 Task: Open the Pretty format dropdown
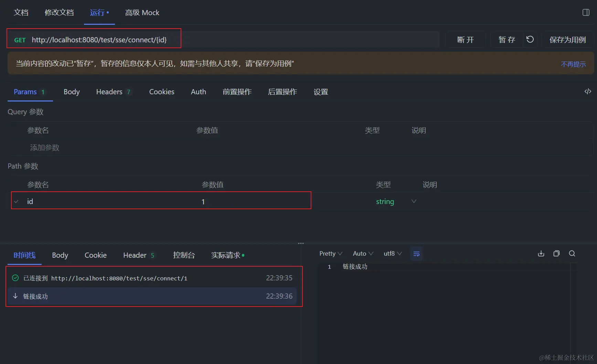tap(331, 254)
